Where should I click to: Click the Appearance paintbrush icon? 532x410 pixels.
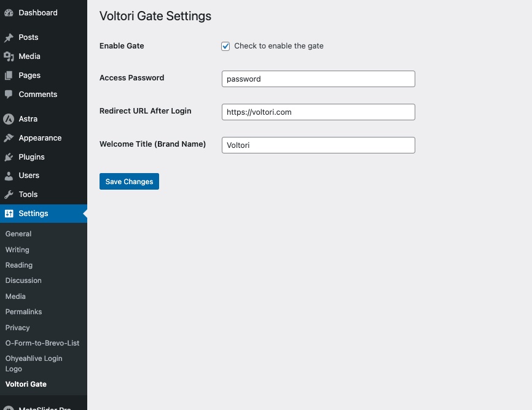point(9,138)
